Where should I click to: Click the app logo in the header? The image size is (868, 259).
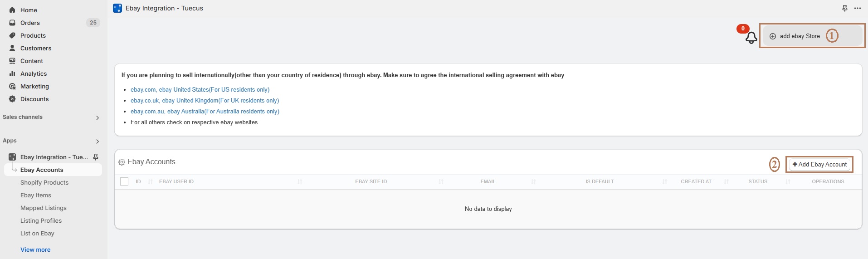pyautogui.click(x=117, y=8)
